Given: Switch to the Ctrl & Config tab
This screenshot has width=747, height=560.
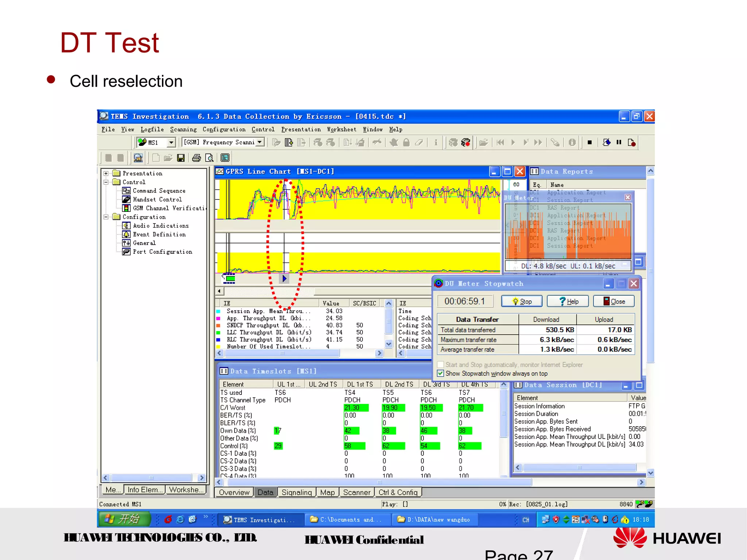Looking at the screenshot, I should [x=398, y=493].
